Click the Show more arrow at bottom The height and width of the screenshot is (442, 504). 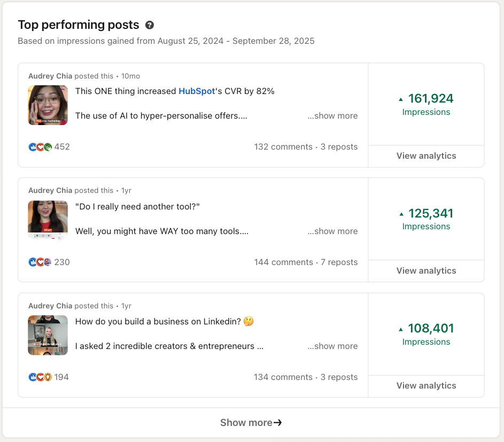pyautogui.click(x=277, y=423)
